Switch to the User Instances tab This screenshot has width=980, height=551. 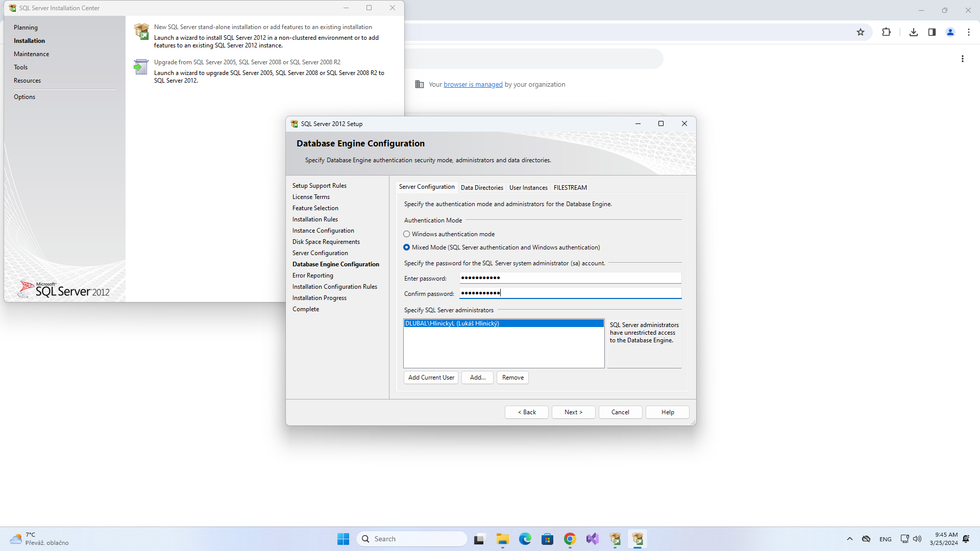pos(528,187)
